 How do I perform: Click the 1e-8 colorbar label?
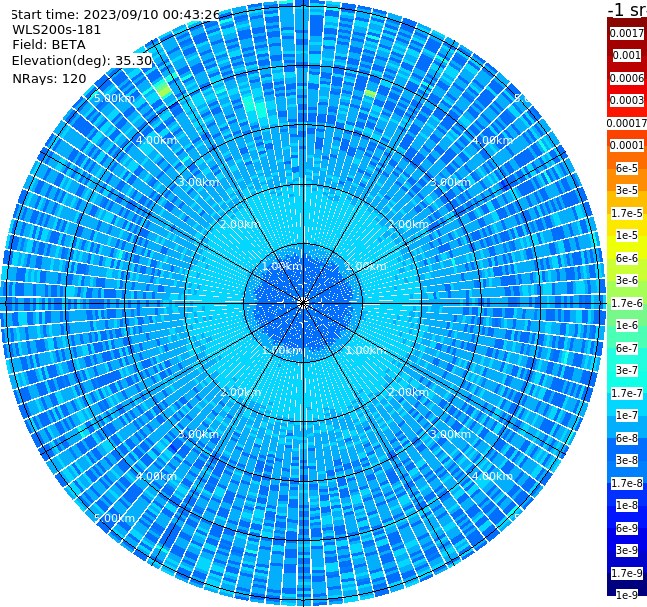(627, 505)
